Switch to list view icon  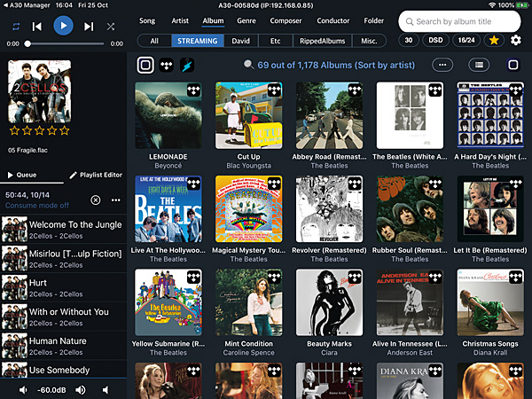pos(479,65)
